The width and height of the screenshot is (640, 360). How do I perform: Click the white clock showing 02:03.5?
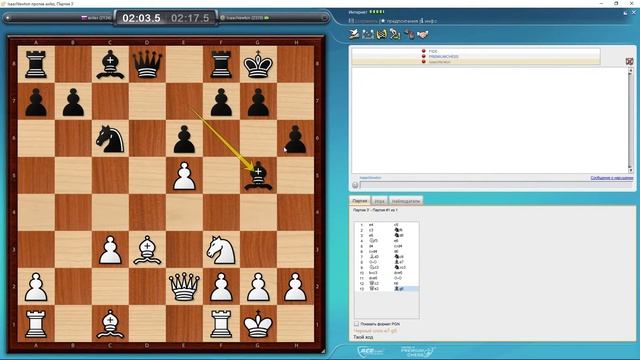141,18
